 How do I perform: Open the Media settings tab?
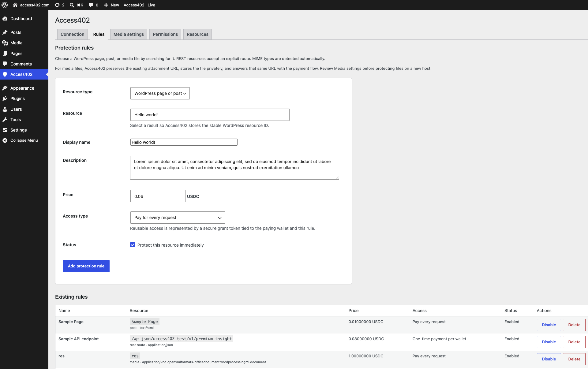[129, 34]
